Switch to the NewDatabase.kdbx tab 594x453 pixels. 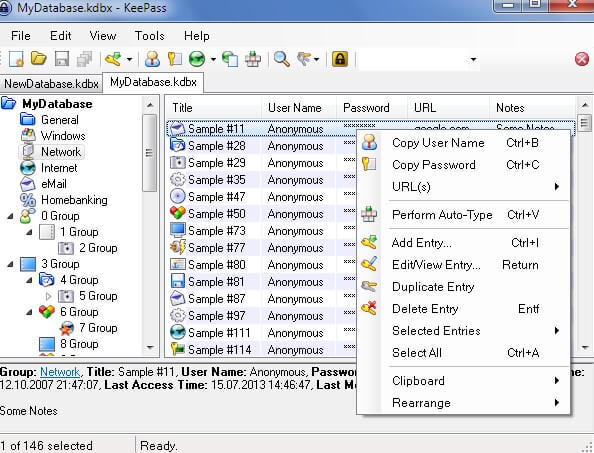(x=52, y=84)
